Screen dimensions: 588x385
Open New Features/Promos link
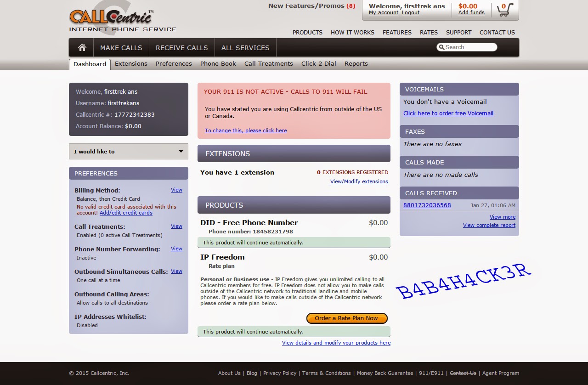coord(312,6)
